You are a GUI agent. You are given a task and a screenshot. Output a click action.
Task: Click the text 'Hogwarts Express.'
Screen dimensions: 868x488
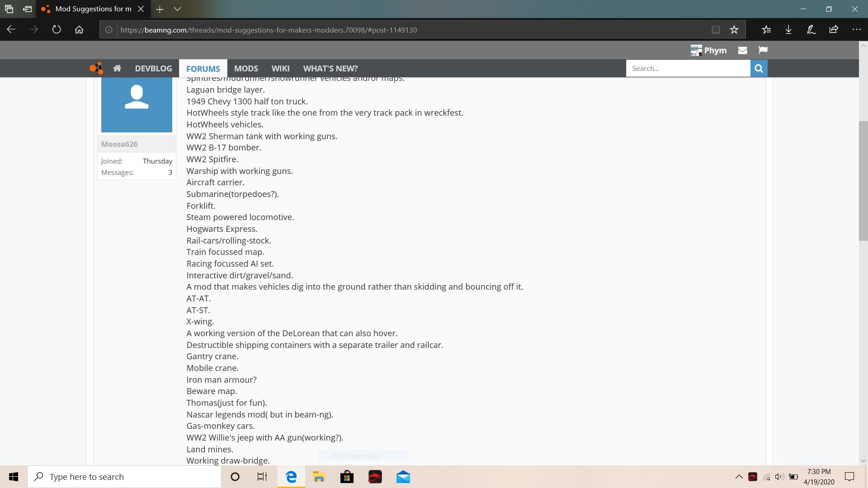[x=222, y=229]
